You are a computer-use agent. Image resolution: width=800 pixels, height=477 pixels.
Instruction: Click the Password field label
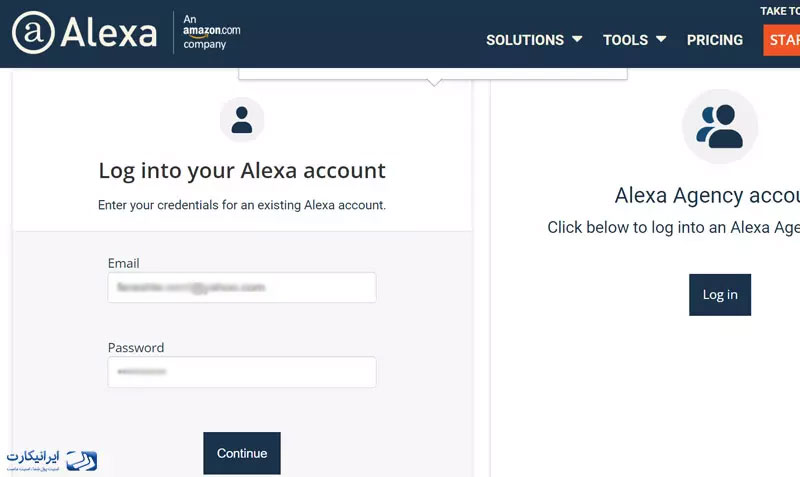[x=136, y=347]
